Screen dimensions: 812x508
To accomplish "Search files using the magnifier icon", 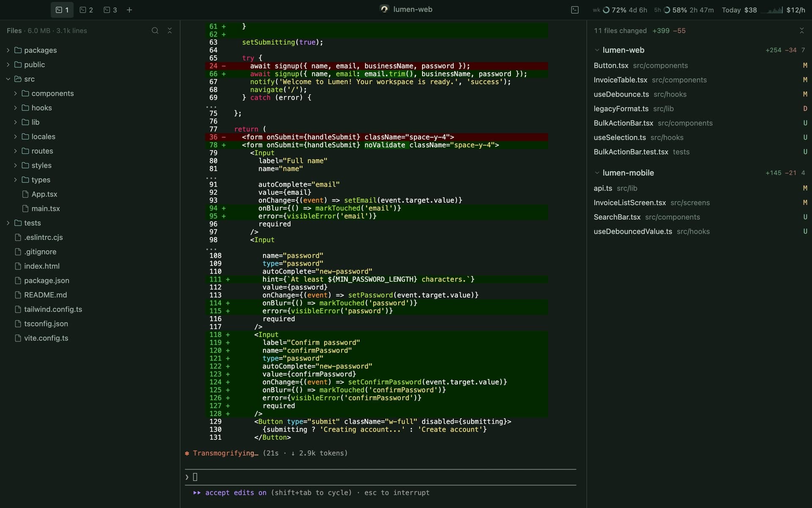I will [155, 30].
